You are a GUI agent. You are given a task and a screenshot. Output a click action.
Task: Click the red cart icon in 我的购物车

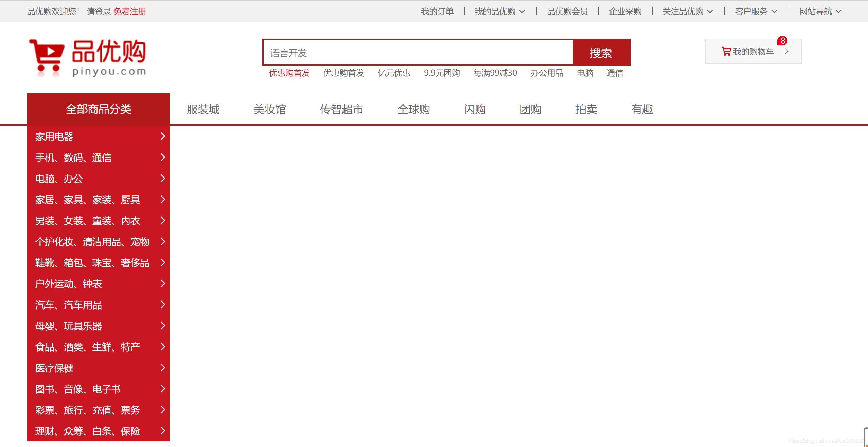pyautogui.click(x=726, y=51)
